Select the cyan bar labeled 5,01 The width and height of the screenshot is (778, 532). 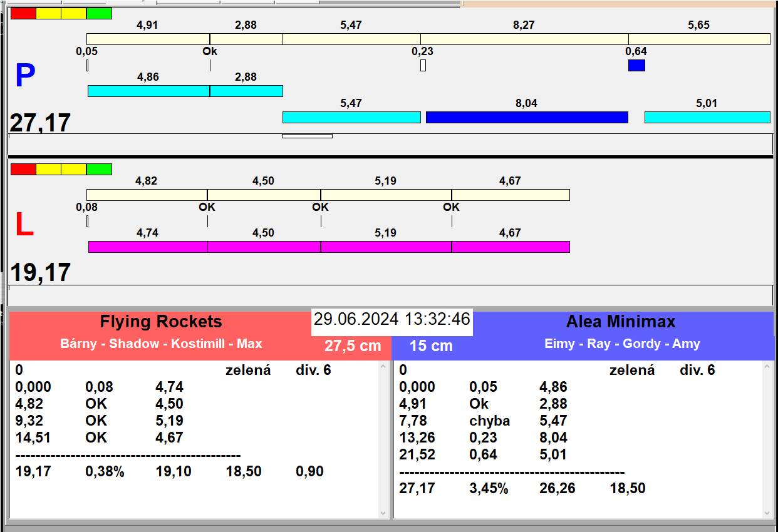[707, 117]
